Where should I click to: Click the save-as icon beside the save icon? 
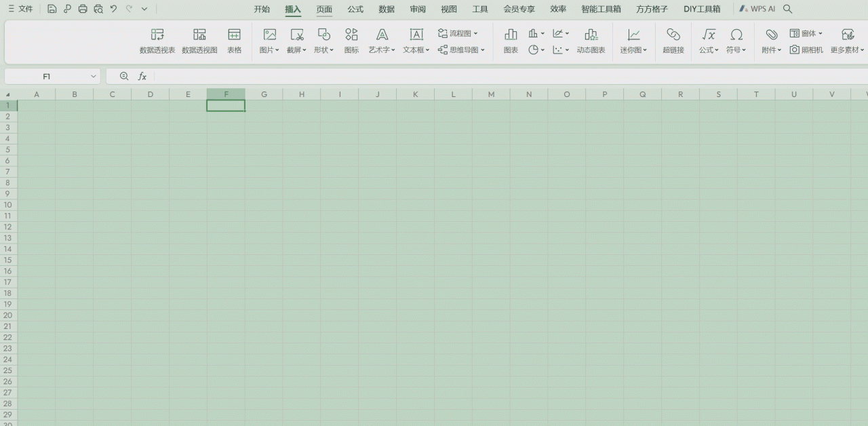(67, 9)
